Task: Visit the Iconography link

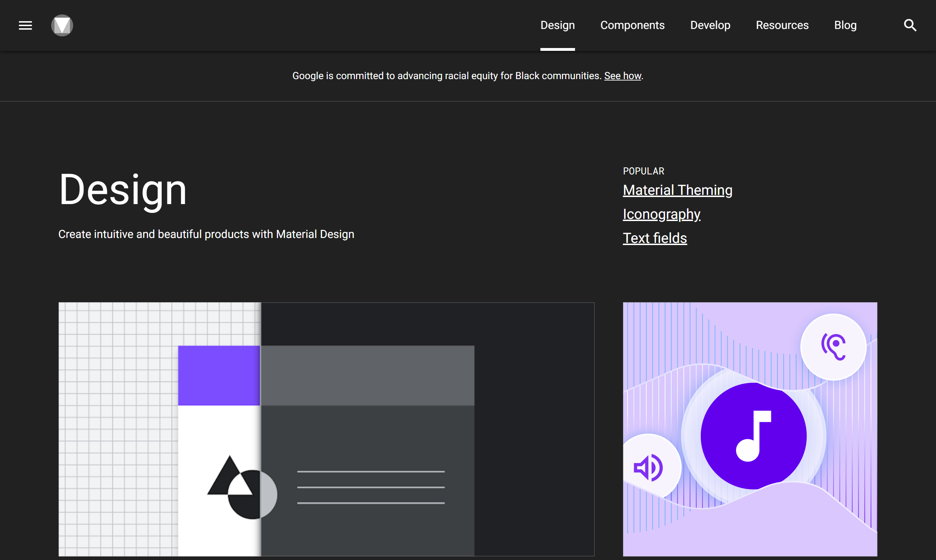Action: [662, 214]
